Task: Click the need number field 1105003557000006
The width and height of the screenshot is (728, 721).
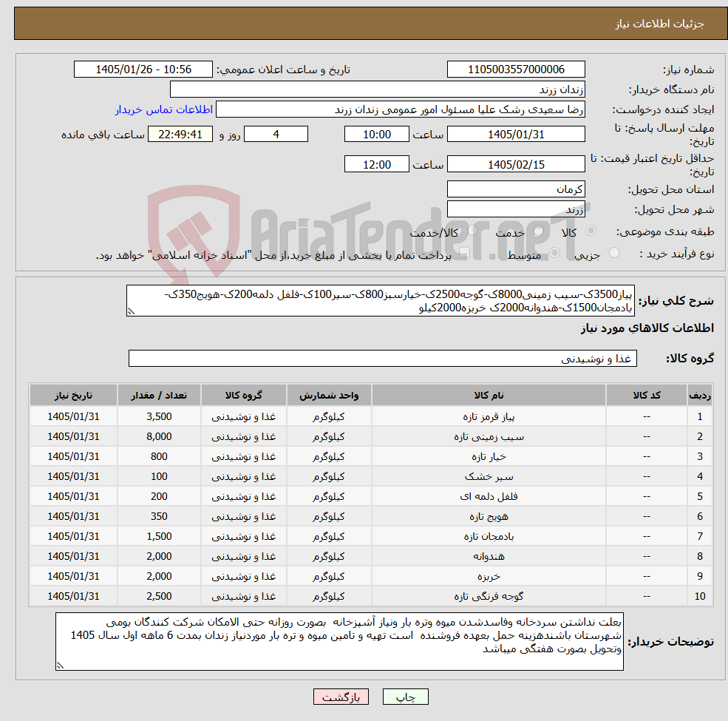Action: pyautogui.click(x=516, y=70)
